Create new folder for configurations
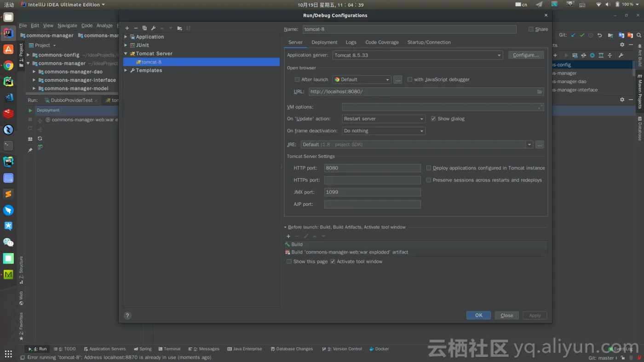The image size is (644, 362). [x=179, y=28]
